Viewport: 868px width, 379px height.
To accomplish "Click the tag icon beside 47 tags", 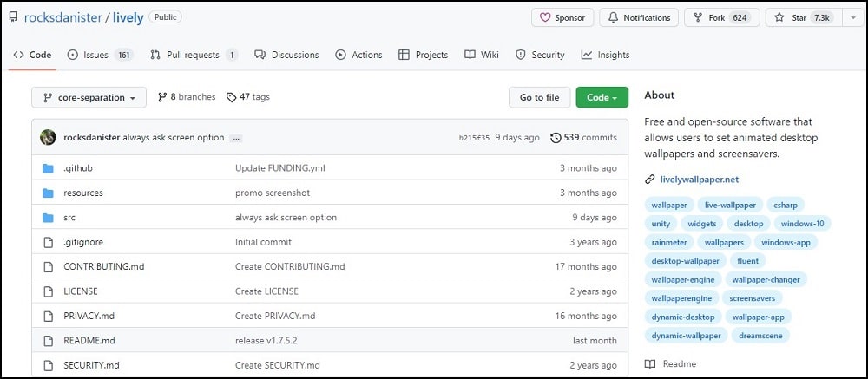I will click(232, 97).
